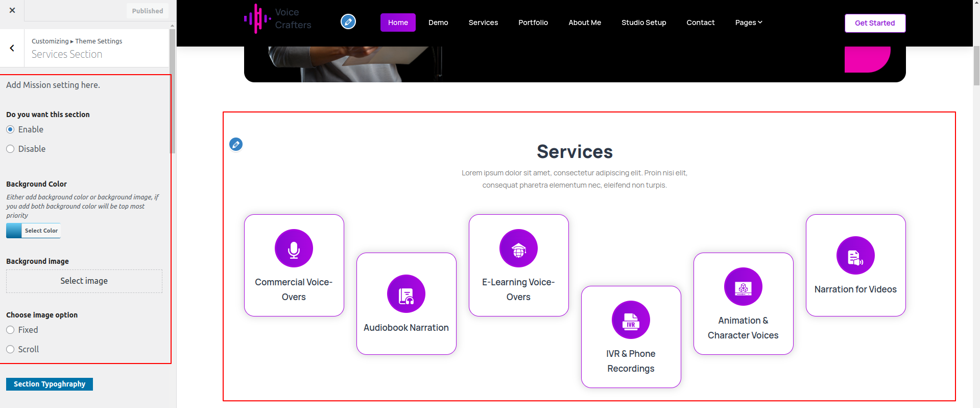Open the Section Typography settings button
The height and width of the screenshot is (408, 980).
pyautogui.click(x=50, y=384)
